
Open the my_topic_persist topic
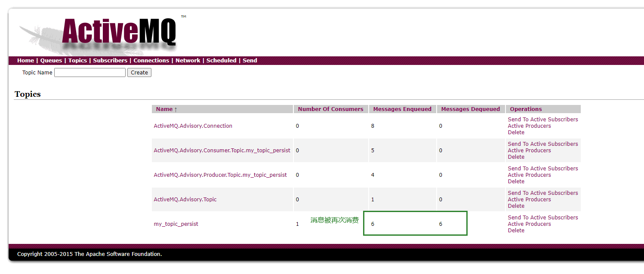pyautogui.click(x=176, y=224)
